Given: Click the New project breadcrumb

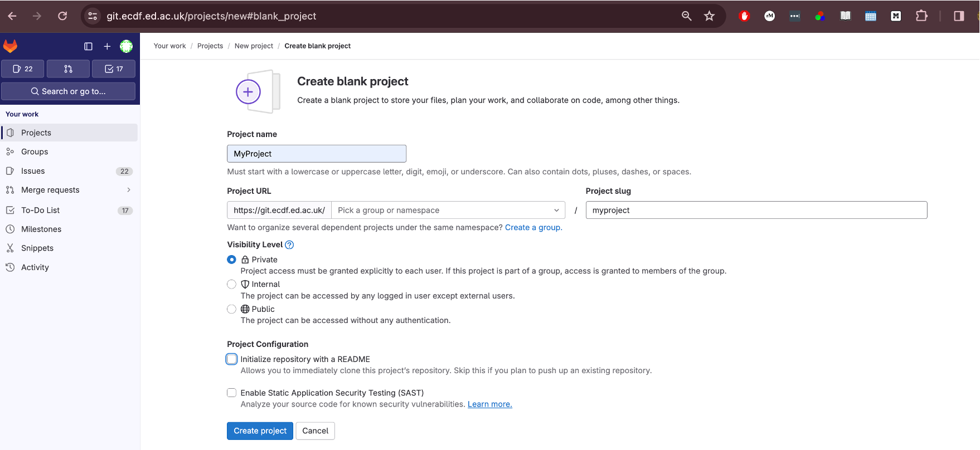Looking at the screenshot, I should tap(254, 46).
